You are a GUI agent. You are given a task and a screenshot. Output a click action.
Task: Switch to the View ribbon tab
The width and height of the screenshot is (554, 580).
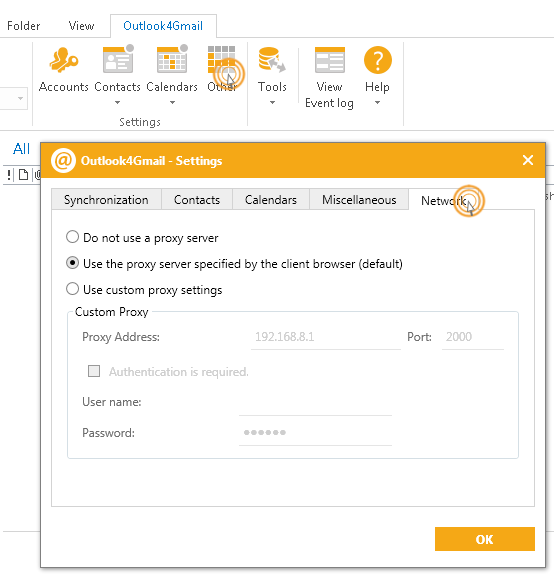pos(81,26)
